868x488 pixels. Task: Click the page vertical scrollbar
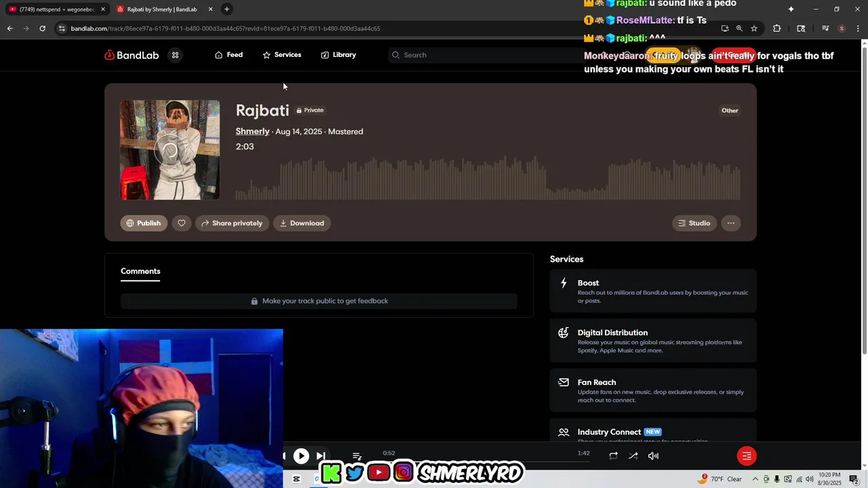864,200
